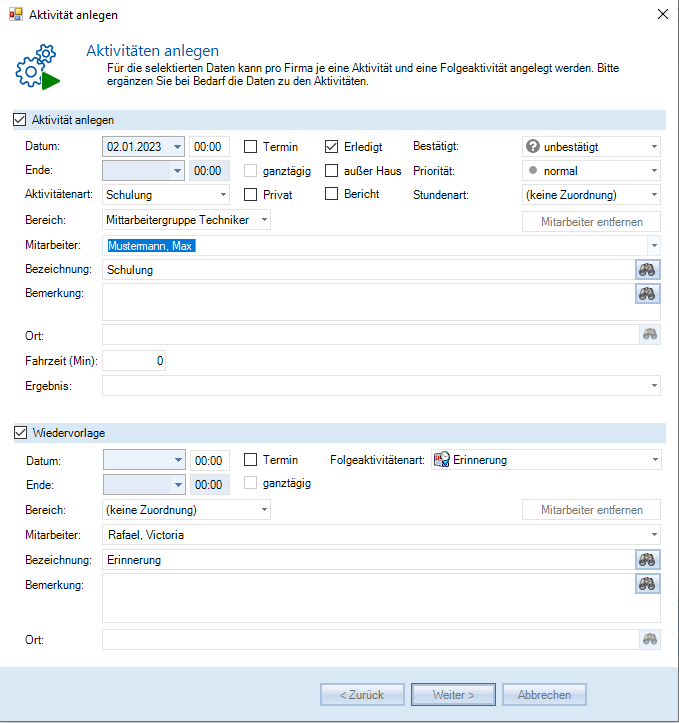Click the question mark icon in Bestätigt field
The width and height of the screenshot is (679, 723).
point(532,147)
